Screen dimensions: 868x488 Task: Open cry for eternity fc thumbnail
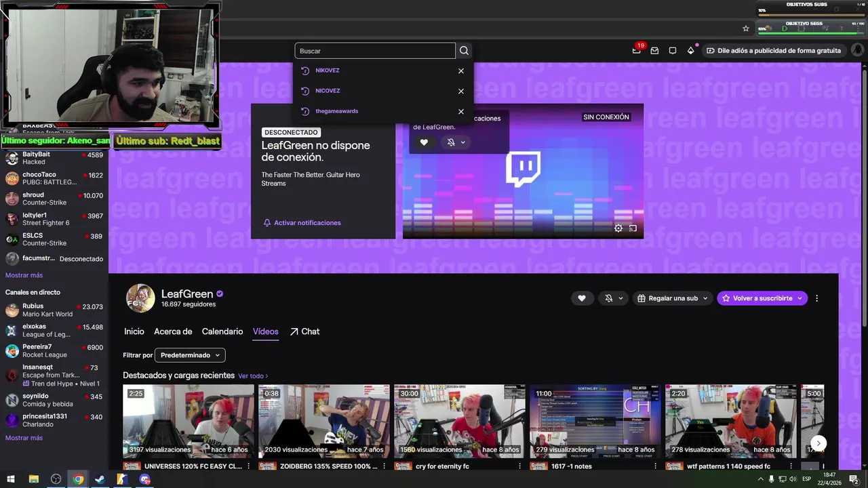(460, 421)
